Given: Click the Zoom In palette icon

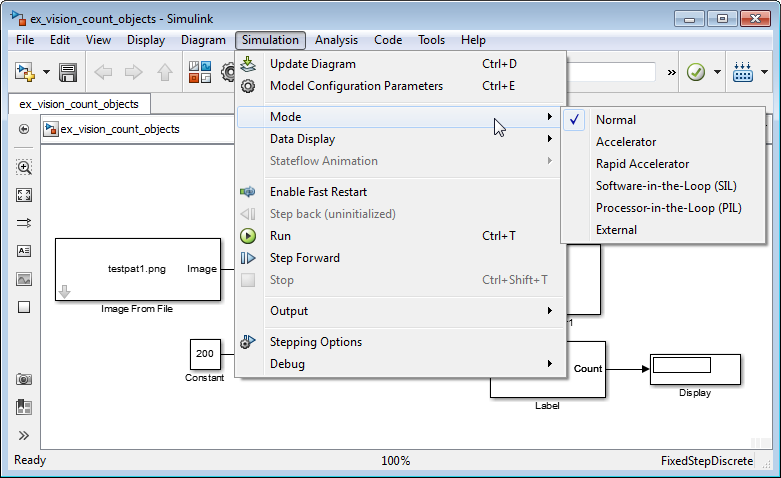Looking at the screenshot, I should coord(24,167).
